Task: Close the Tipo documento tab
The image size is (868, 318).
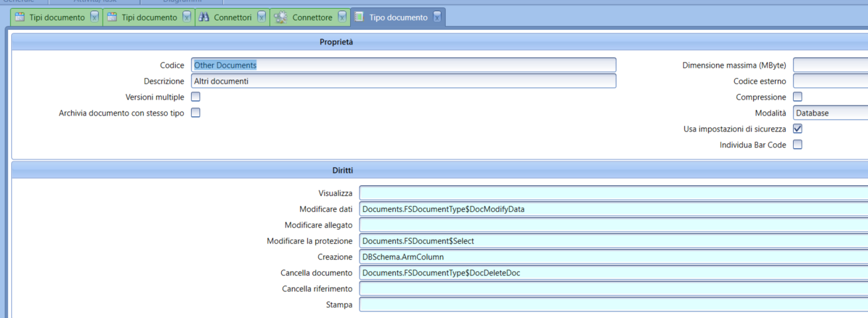Action: point(437,18)
